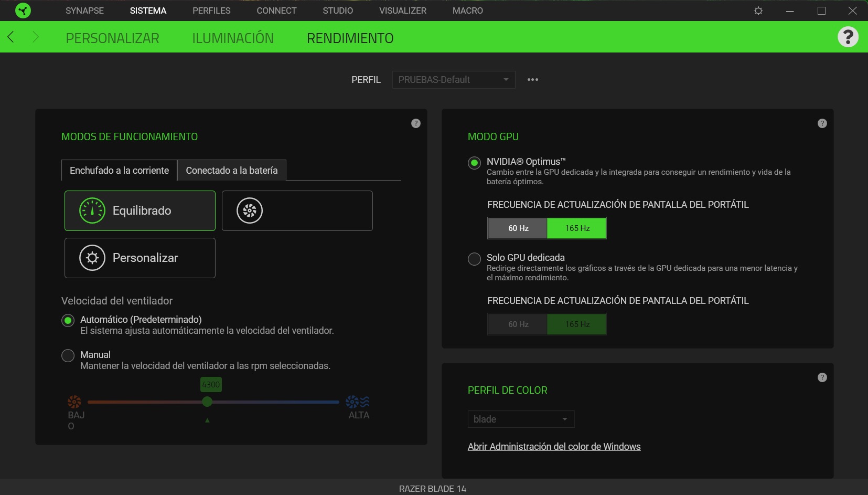Open the SISTEMA top menu
This screenshot has height=495, width=868.
click(148, 10)
